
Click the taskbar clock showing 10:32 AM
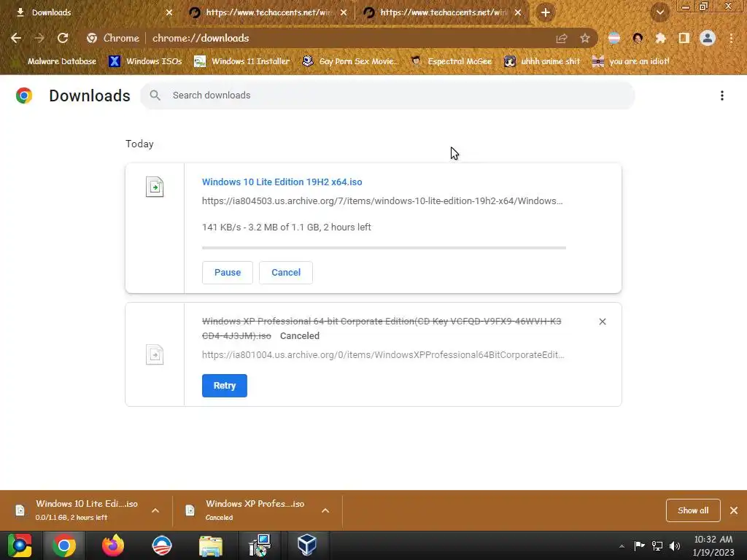tap(713, 545)
